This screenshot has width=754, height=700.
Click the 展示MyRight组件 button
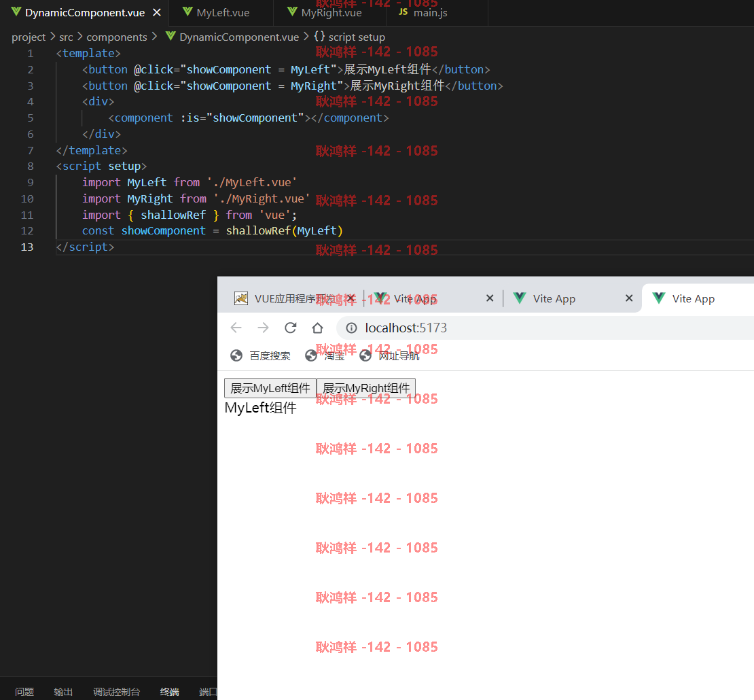pyautogui.click(x=366, y=388)
